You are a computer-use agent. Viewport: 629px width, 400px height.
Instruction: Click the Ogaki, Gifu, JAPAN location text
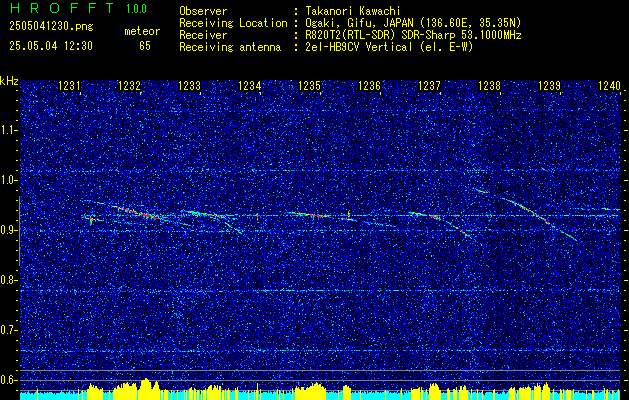pos(411,23)
